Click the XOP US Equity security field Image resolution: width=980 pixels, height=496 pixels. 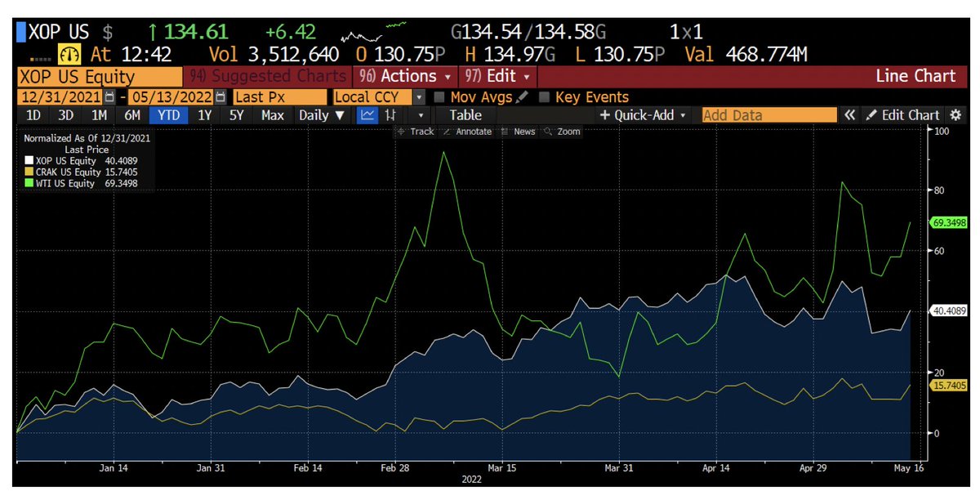pos(100,77)
